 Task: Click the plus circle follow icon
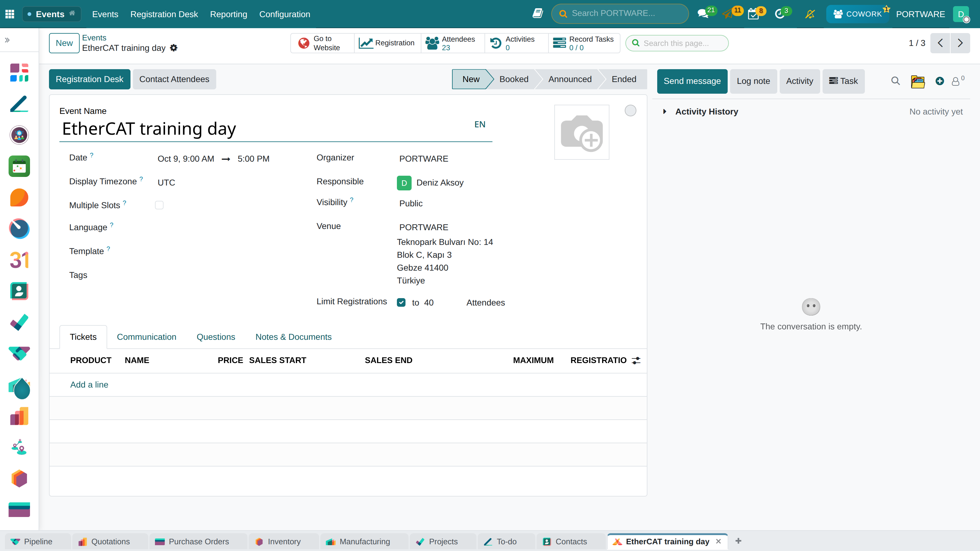tap(940, 81)
